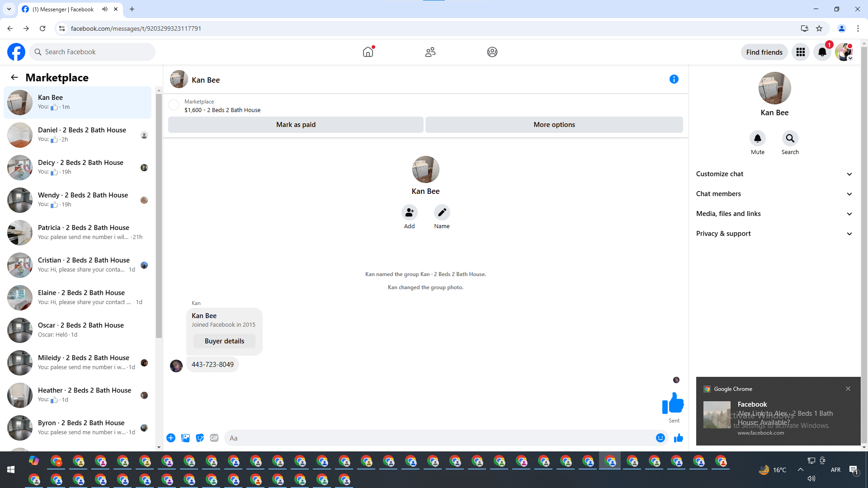
Task: Expand Media, files and links
Action: tap(774, 214)
